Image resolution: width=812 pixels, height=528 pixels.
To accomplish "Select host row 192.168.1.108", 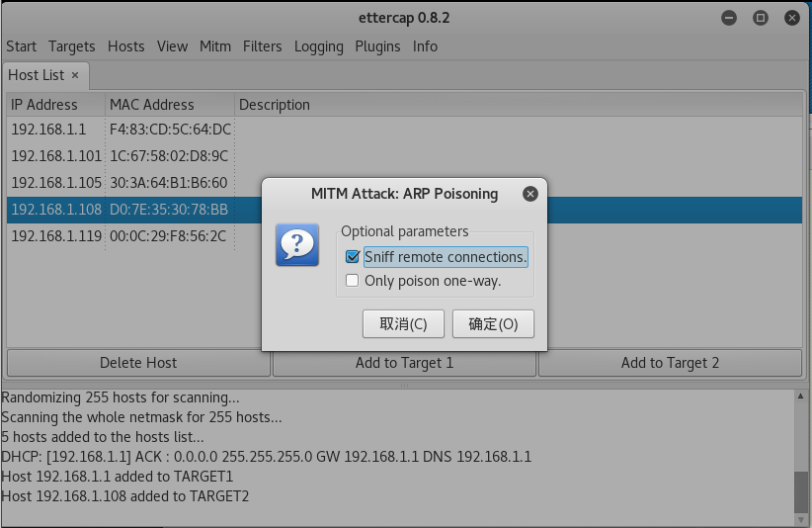I will pyautogui.click(x=404, y=210).
